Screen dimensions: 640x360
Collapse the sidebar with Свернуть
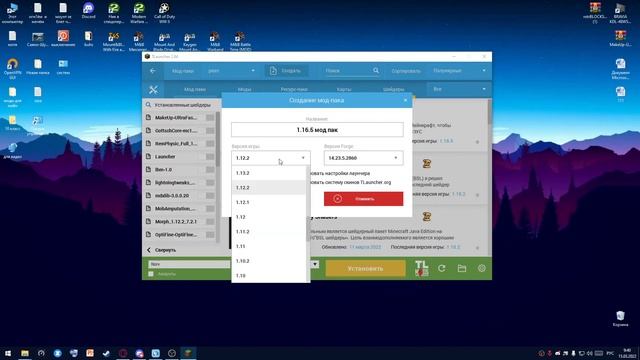tap(162, 250)
